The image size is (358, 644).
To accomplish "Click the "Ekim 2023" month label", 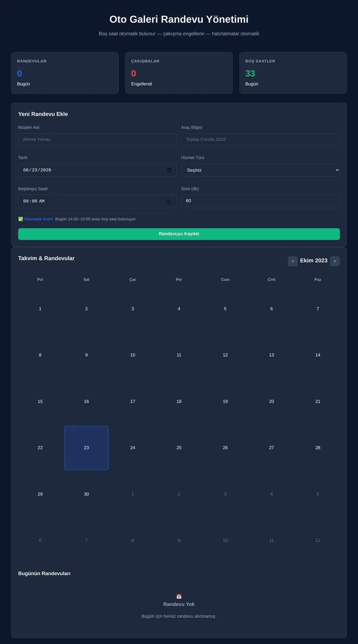I will [x=314, y=261].
